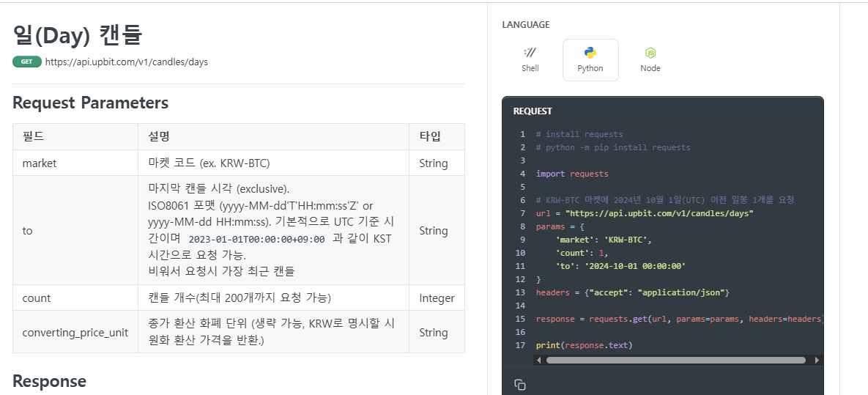This screenshot has height=395, width=868.
Task: Click the REQUEST code panel header
Action: tap(533, 111)
